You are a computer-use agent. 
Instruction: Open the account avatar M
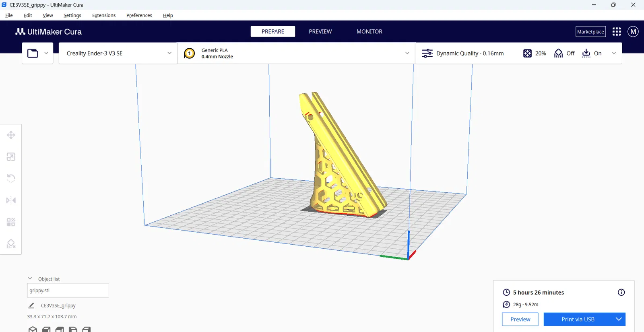click(x=633, y=31)
